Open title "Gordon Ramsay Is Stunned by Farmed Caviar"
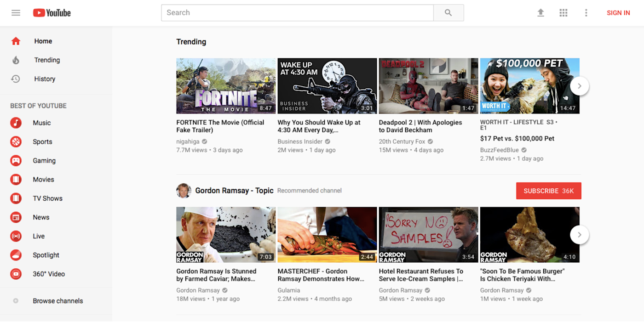 216,275
